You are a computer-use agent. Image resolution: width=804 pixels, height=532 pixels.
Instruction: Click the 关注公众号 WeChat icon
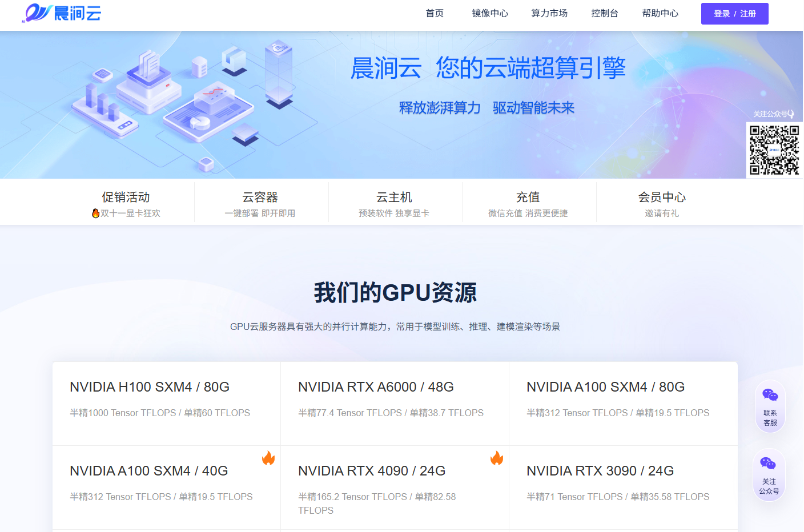769,464
